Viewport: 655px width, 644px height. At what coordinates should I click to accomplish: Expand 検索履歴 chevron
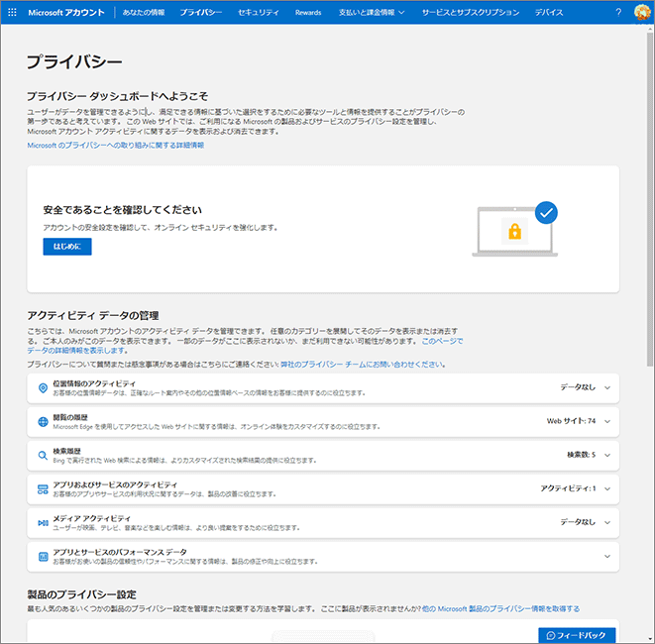pos(607,455)
